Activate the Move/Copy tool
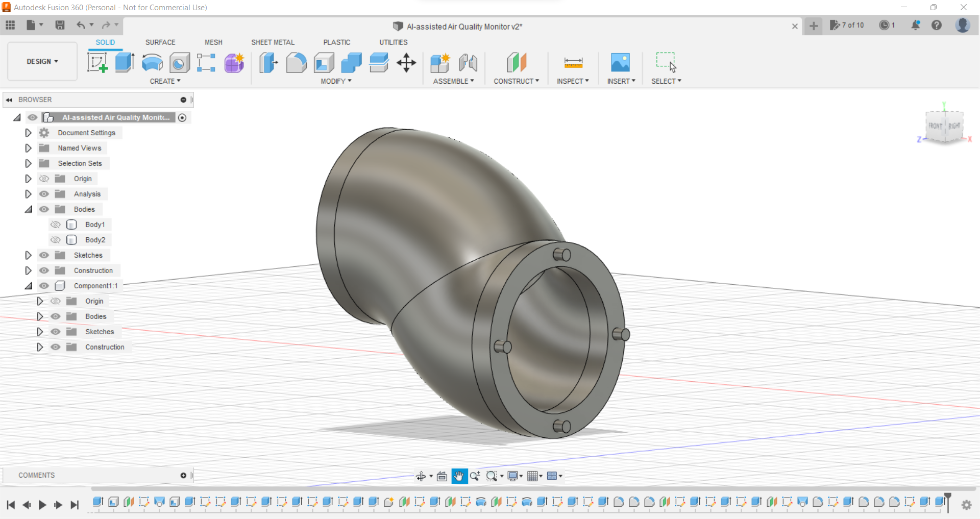 406,63
